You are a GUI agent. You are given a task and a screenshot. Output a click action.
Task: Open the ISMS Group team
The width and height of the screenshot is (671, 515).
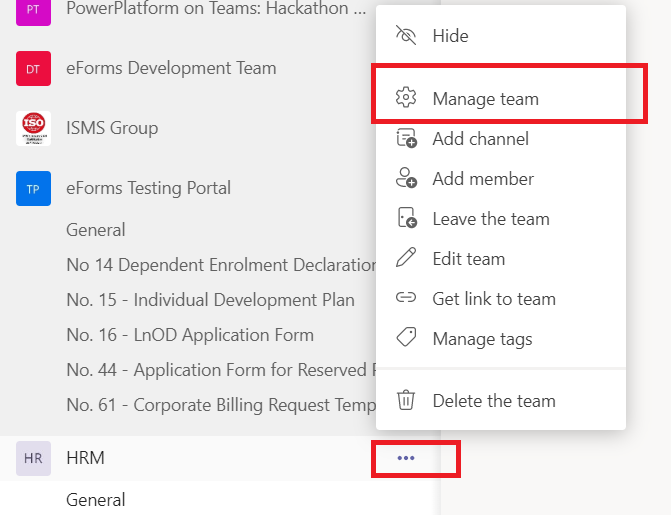coord(112,128)
